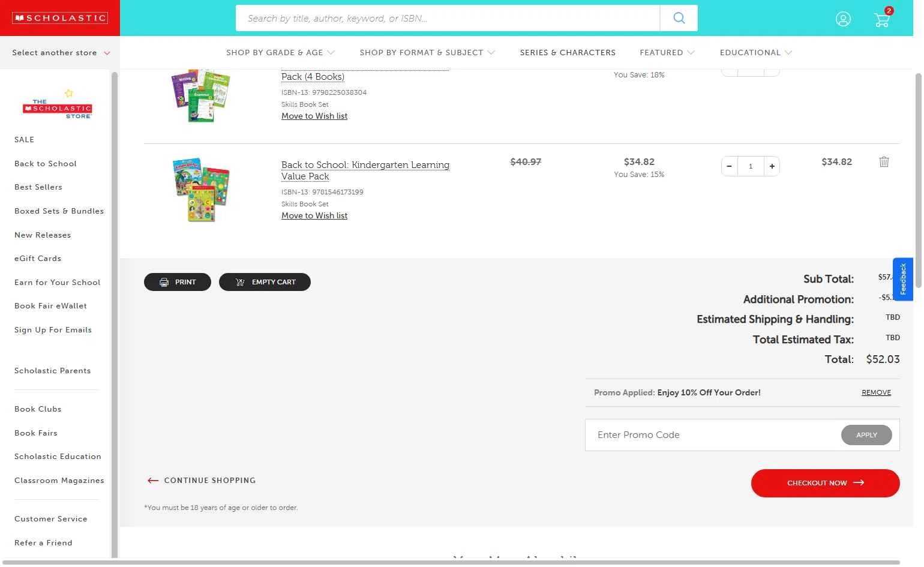Open Back to School sidebar link

[x=46, y=164]
